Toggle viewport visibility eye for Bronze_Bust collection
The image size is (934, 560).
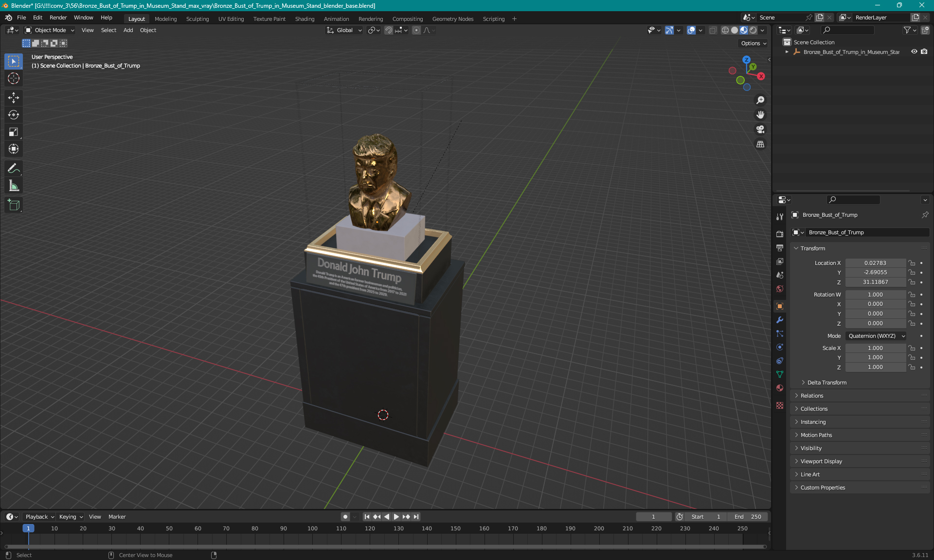click(914, 52)
